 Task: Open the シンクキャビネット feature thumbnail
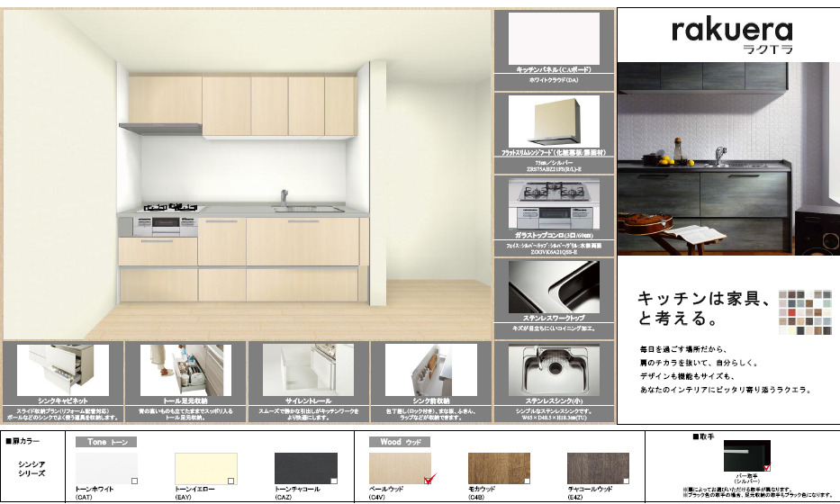[62, 370]
